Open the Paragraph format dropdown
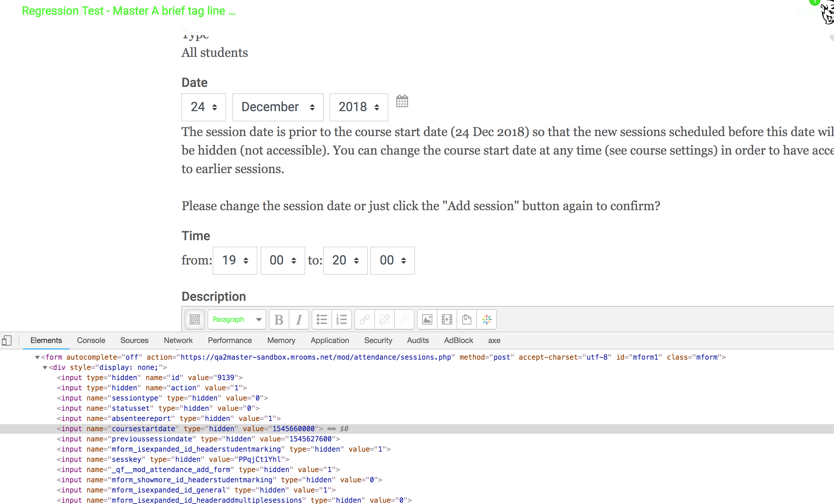This screenshot has width=834, height=504. click(x=237, y=319)
